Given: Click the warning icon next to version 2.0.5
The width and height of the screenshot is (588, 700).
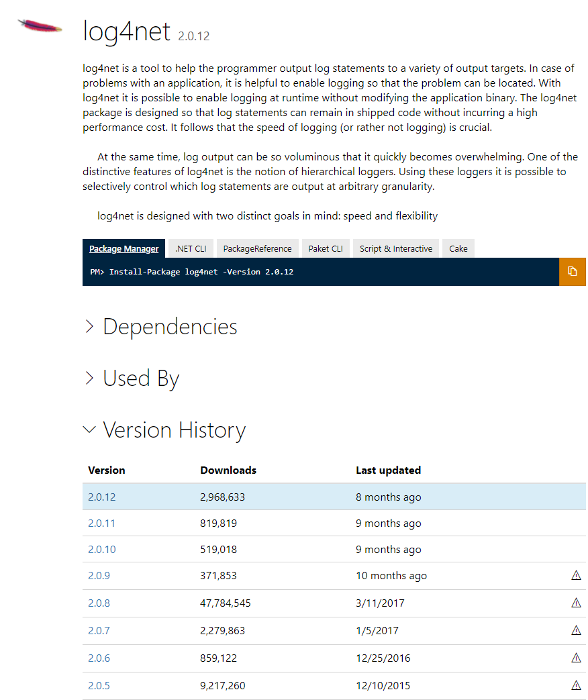Looking at the screenshot, I should 576,685.
